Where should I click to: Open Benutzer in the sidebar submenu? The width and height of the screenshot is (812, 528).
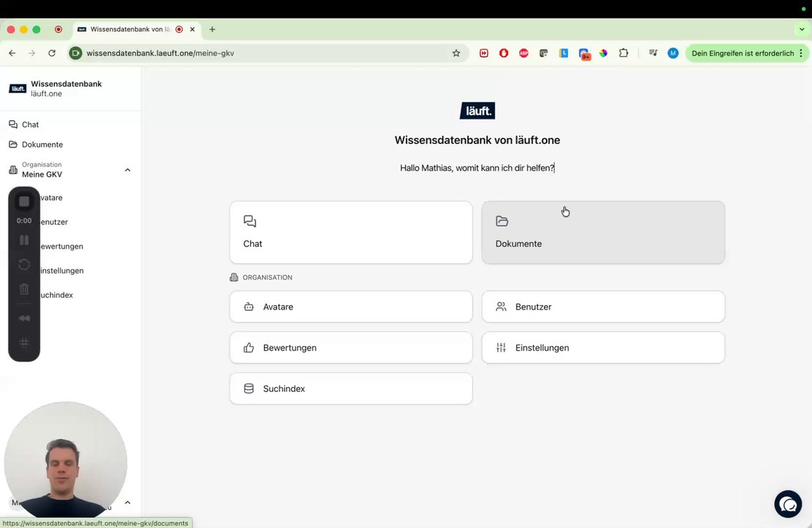[x=54, y=222]
